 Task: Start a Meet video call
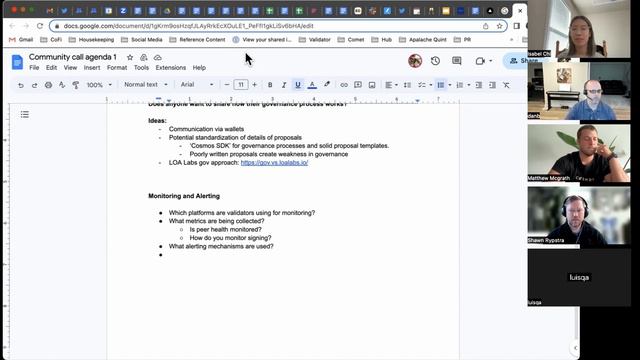(x=480, y=61)
